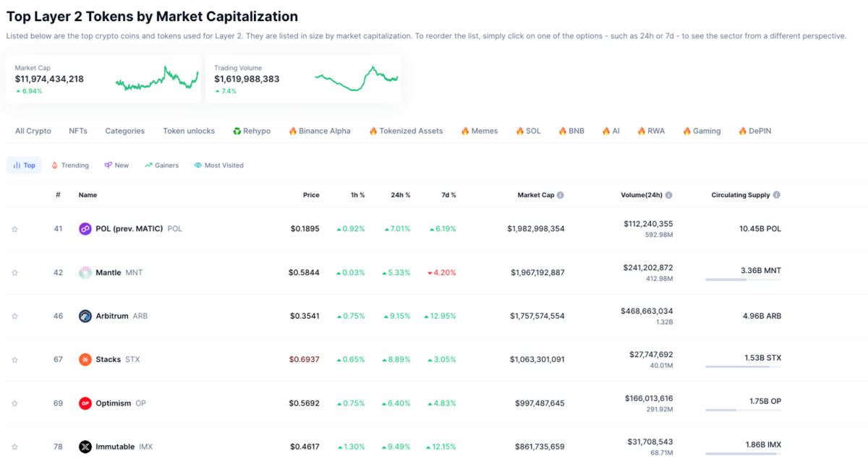Viewport: 868px width, 461px height.
Task: Click the fire icon beside Tokenized Assets
Action: pos(373,131)
